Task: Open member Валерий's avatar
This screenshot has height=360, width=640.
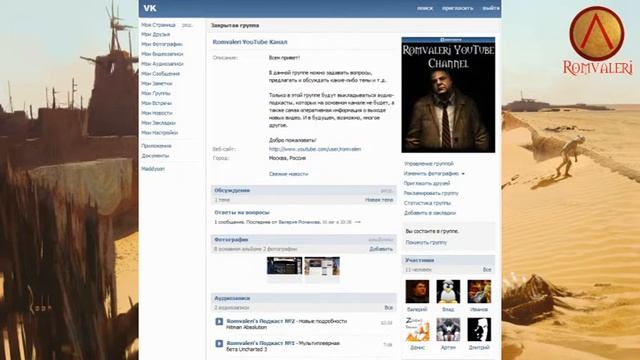Action: tap(417, 291)
